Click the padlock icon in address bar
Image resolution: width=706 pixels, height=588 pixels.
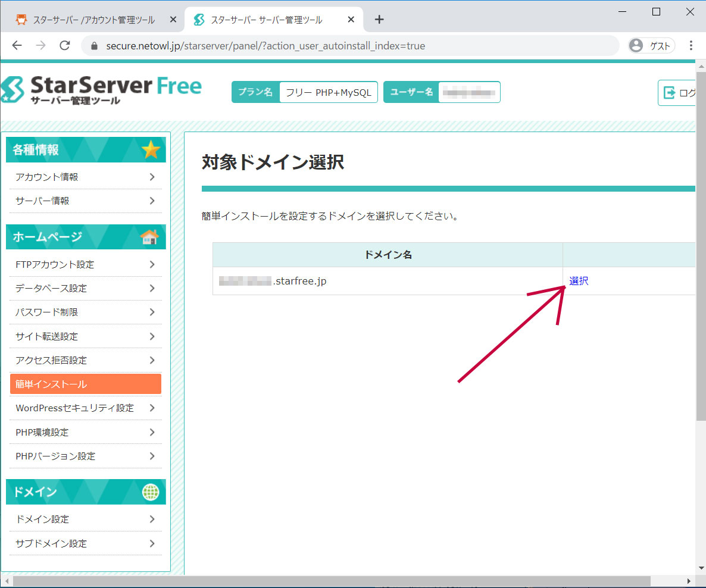(94, 46)
